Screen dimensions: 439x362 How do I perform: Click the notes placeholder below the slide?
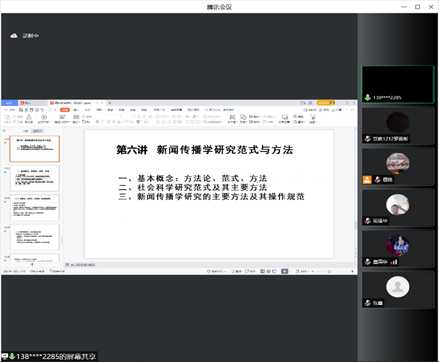[x=80, y=265]
